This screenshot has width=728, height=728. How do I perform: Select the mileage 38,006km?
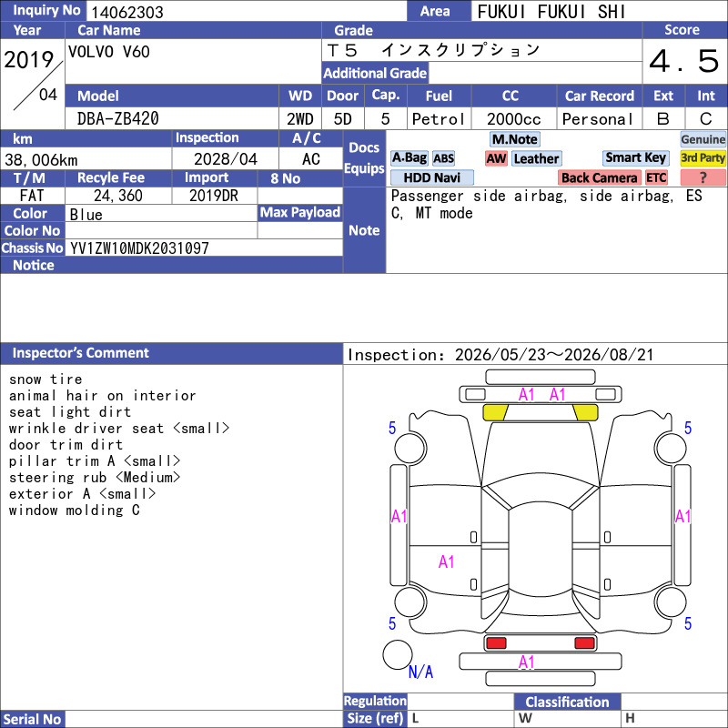pyautogui.click(x=41, y=160)
